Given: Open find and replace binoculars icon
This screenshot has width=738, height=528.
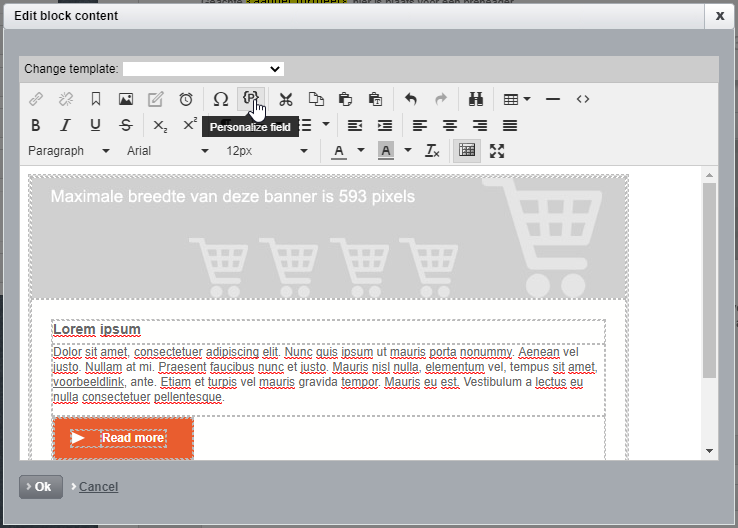Looking at the screenshot, I should (x=475, y=99).
